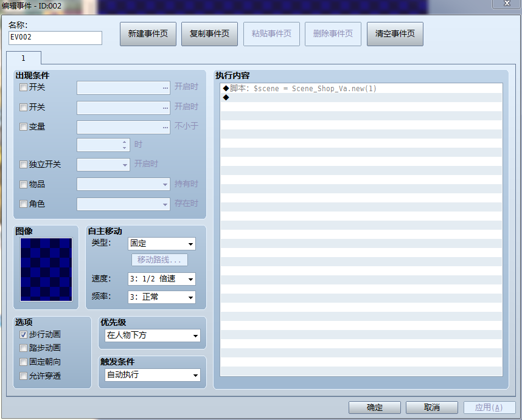Confirm with the 确定 button
Screen dimensions: 522x420
point(375,407)
